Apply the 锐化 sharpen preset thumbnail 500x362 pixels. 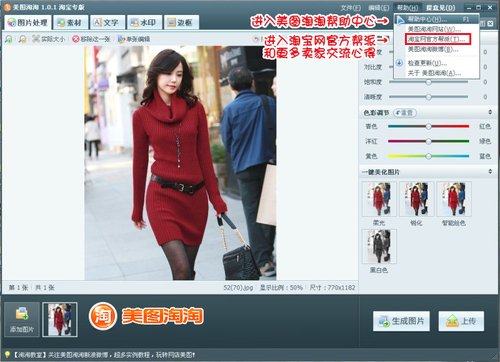point(416,199)
